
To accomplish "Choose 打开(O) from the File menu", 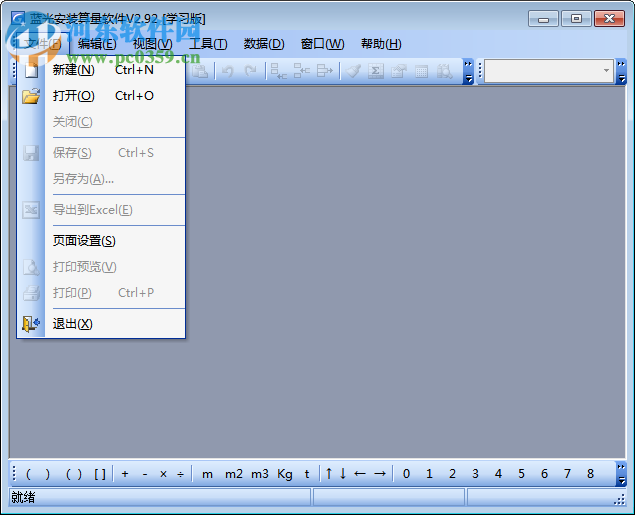I will [x=101, y=96].
